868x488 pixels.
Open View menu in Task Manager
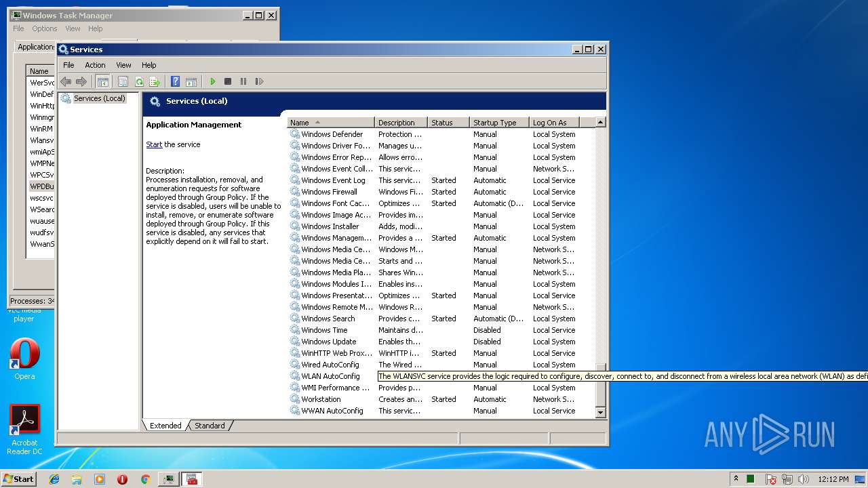coord(73,28)
